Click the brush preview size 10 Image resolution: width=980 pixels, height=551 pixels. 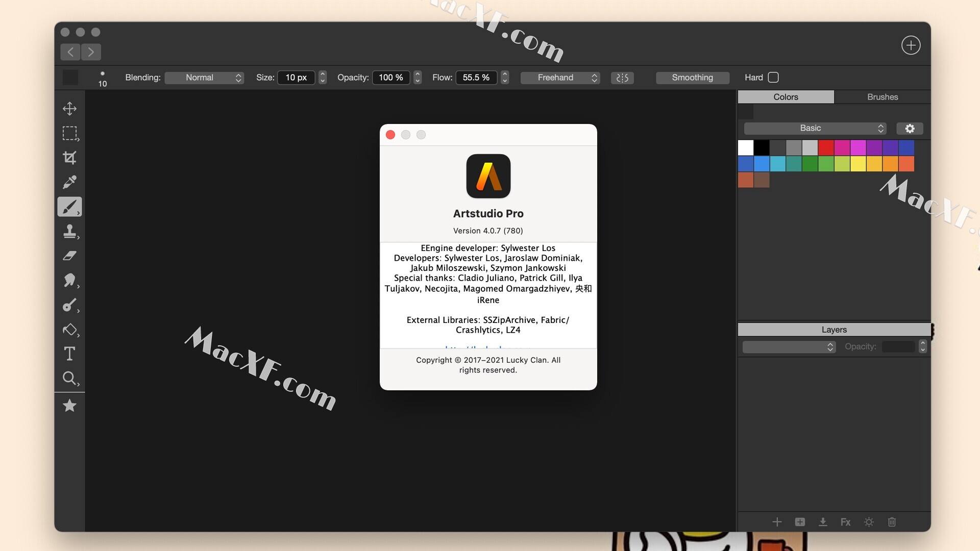(103, 79)
